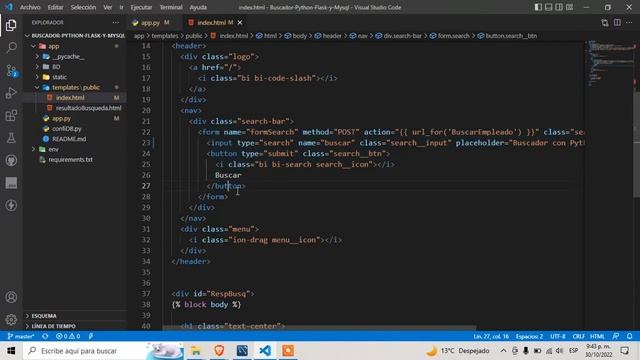The height and width of the screenshot is (360, 640).
Task: Expand the BD folder
Action: (56, 67)
